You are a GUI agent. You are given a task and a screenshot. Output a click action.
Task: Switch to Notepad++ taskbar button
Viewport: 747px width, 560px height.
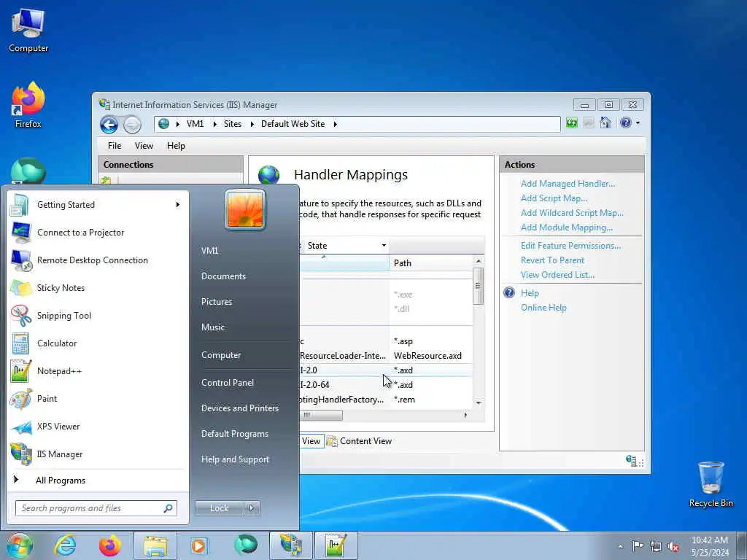click(x=336, y=545)
